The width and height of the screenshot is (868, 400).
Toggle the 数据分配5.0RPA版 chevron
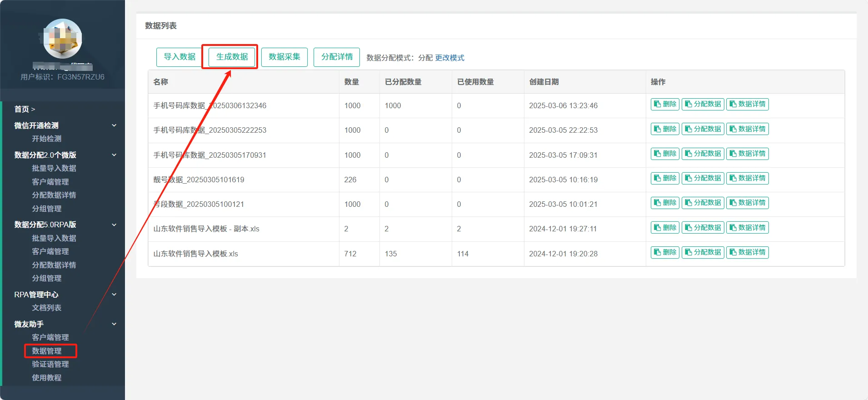tap(114, 225)
